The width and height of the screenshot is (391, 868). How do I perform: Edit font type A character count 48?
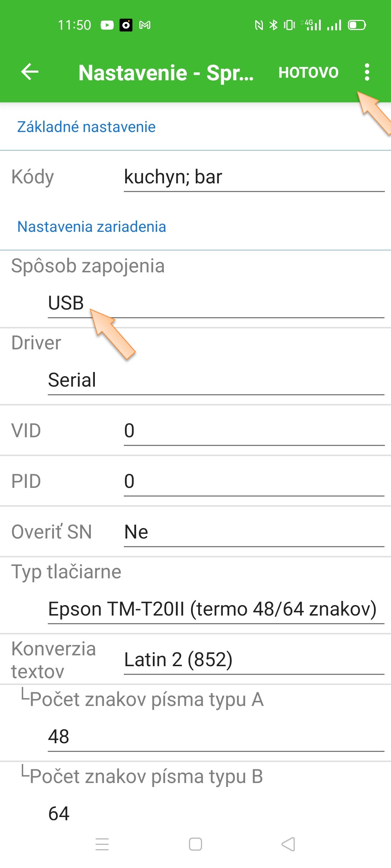216,737
